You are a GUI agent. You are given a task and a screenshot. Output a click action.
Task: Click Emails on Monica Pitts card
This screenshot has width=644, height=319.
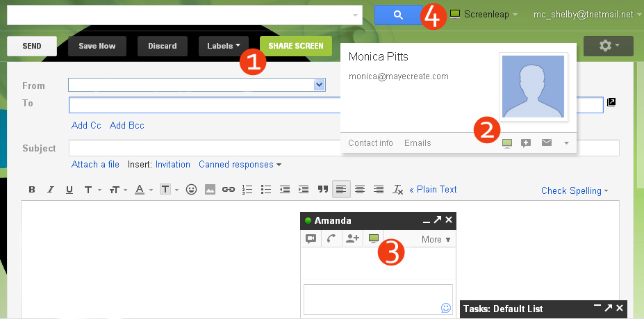[x=418, y=143]
